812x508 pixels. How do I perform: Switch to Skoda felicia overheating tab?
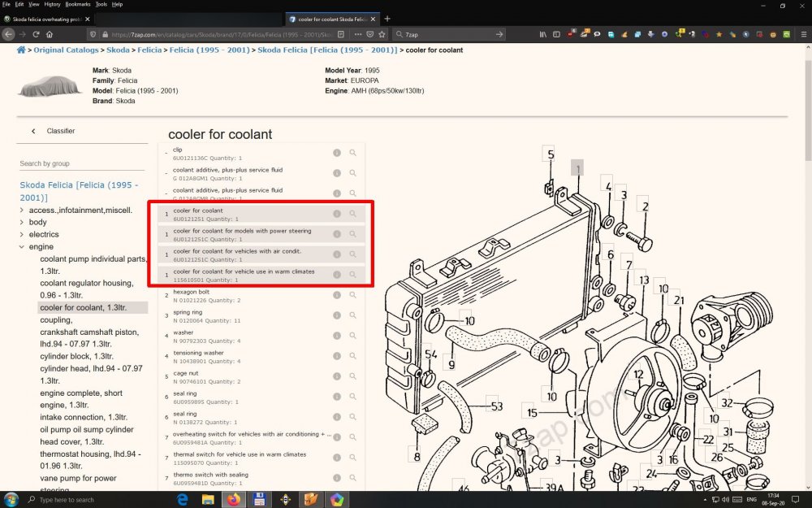47,20
